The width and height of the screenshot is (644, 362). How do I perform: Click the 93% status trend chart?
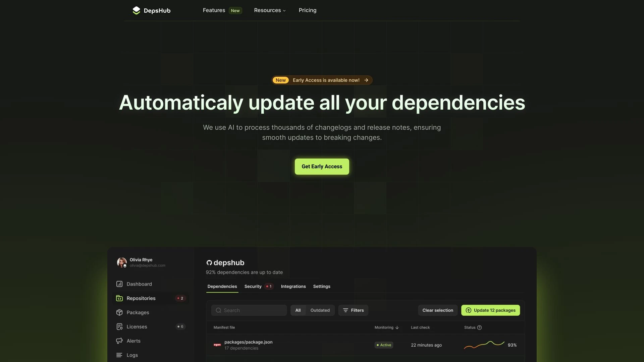point(483,345)
